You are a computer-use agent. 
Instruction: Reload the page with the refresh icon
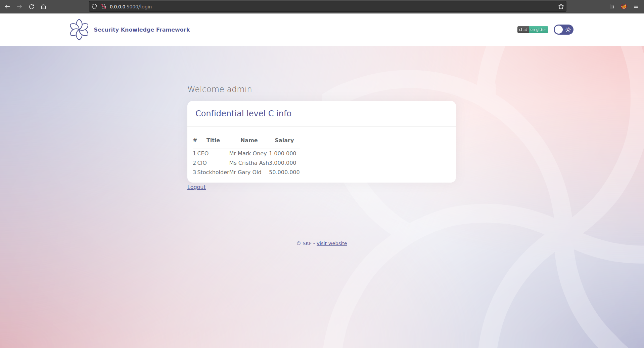coord(32,6)
